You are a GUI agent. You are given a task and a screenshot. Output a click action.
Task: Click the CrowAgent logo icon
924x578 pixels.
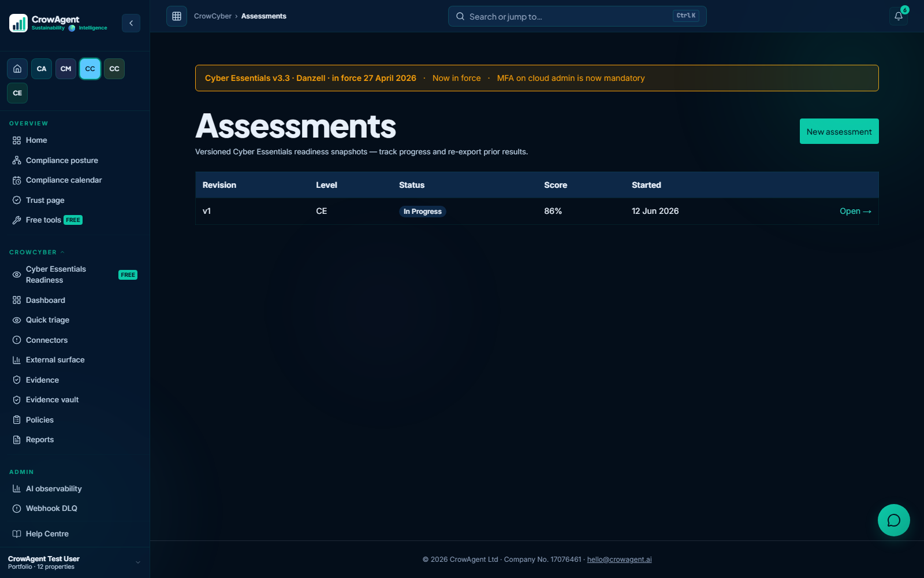pyautogui.click(x=18, y=23)
